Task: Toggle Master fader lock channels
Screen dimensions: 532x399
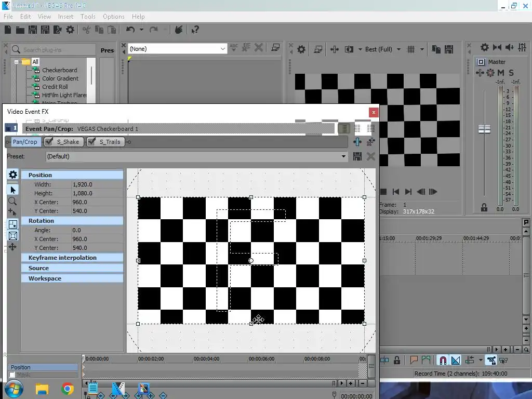Action: pos(484,208)
